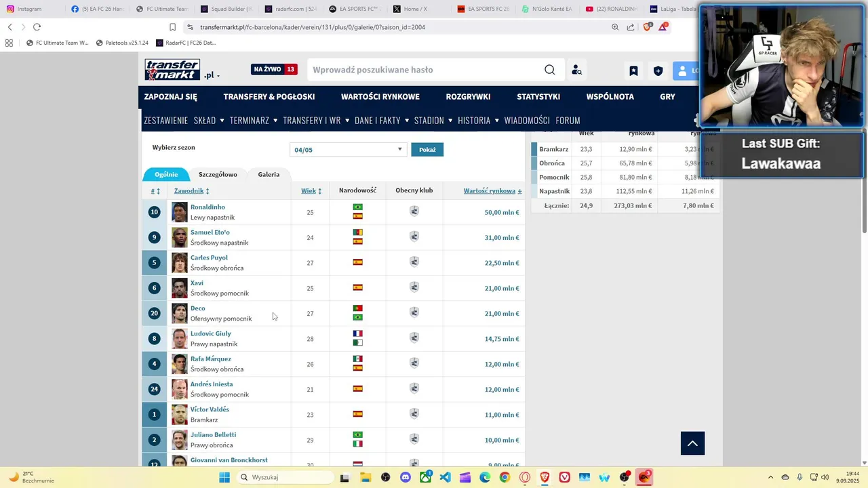Go back with the browser back arrow
Image resolution: width=868 pixels, height=488 pixels.
coord(9,27)
